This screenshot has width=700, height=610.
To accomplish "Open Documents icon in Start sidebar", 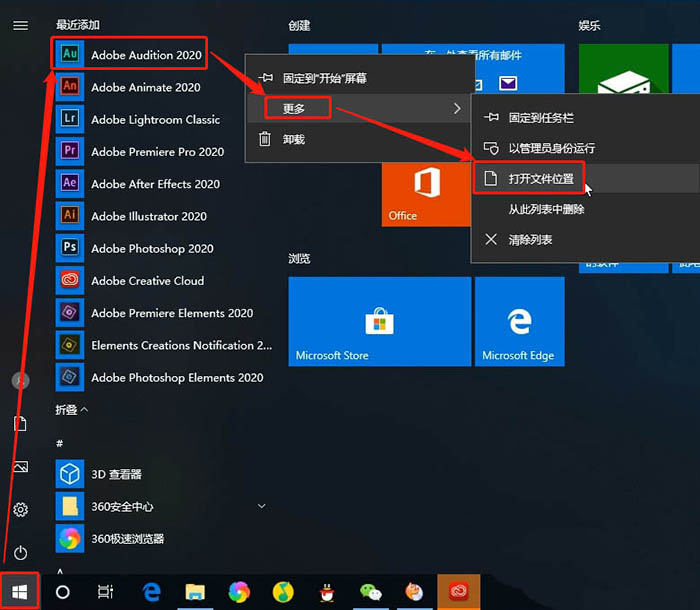I will (21, 423).
